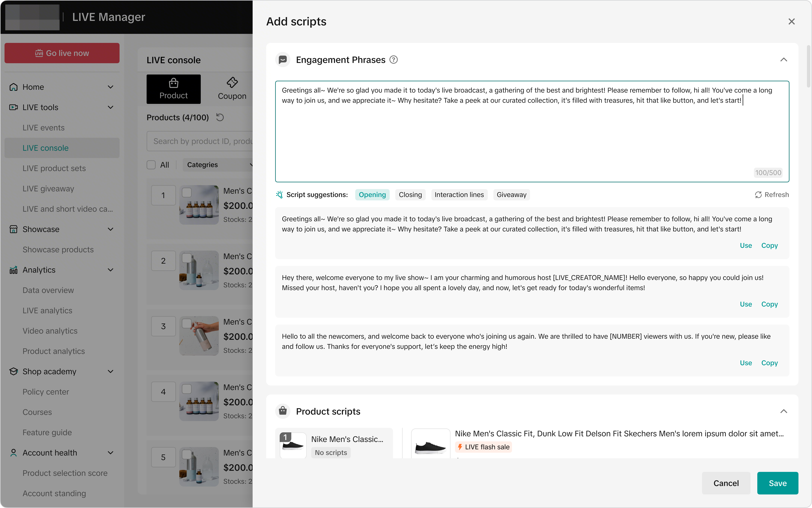Check the box on product row 3

[187, 324]
